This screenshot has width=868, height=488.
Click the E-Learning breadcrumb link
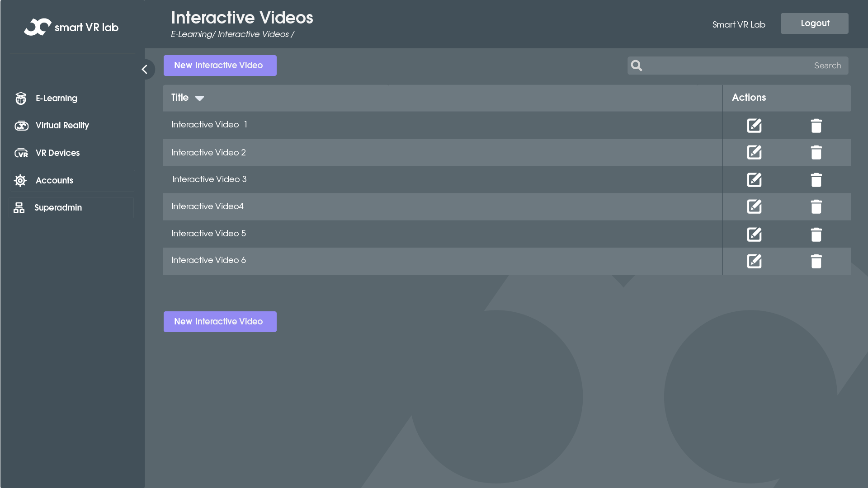(191, 34)
